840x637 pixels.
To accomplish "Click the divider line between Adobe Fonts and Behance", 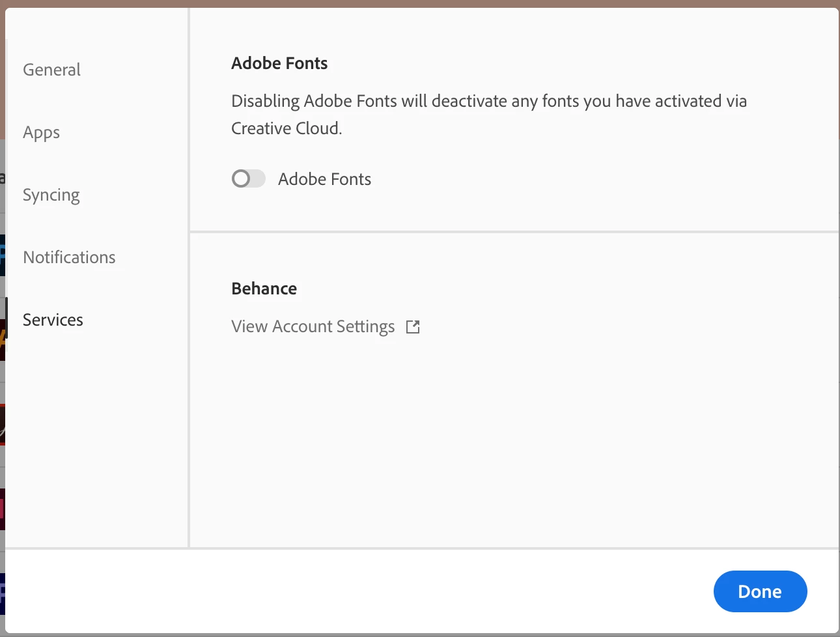I will point(513,231).
